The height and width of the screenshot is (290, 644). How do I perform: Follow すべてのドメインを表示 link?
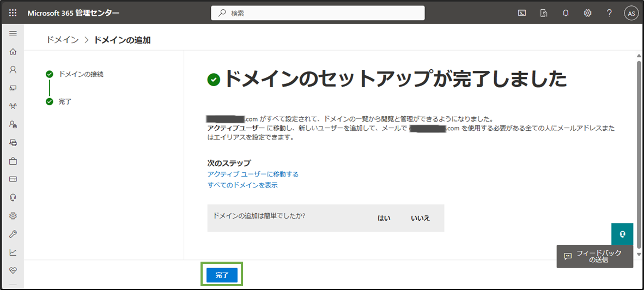[243, 185]
